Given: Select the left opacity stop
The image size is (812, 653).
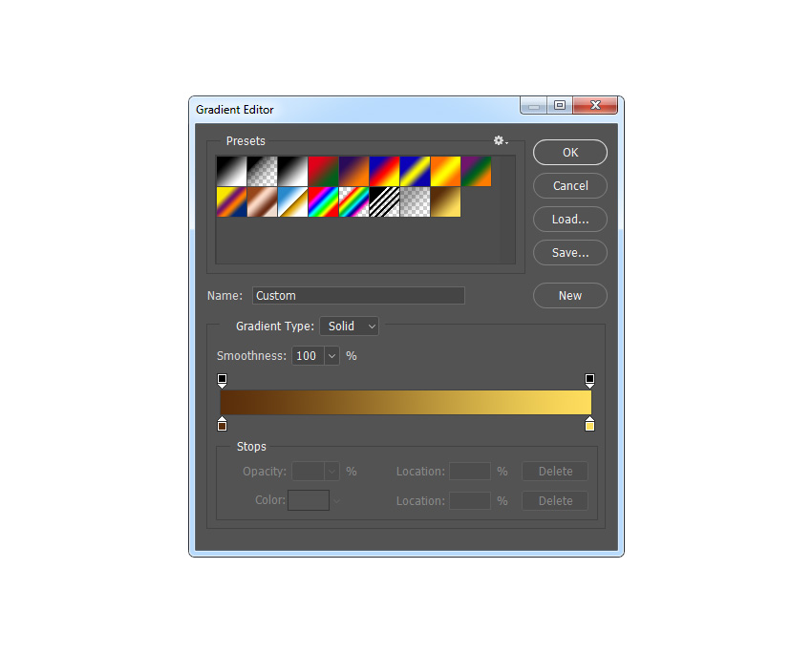Looking at the screenshot, I should [223, 380].
